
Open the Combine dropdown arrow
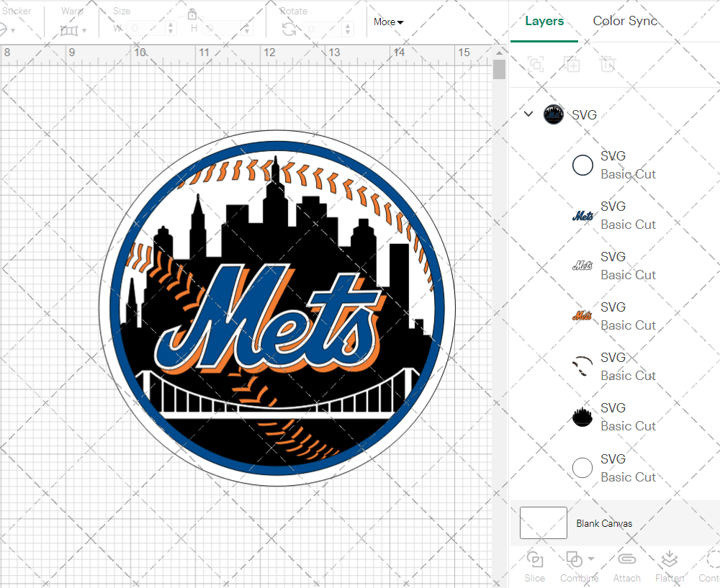(591, 558)
